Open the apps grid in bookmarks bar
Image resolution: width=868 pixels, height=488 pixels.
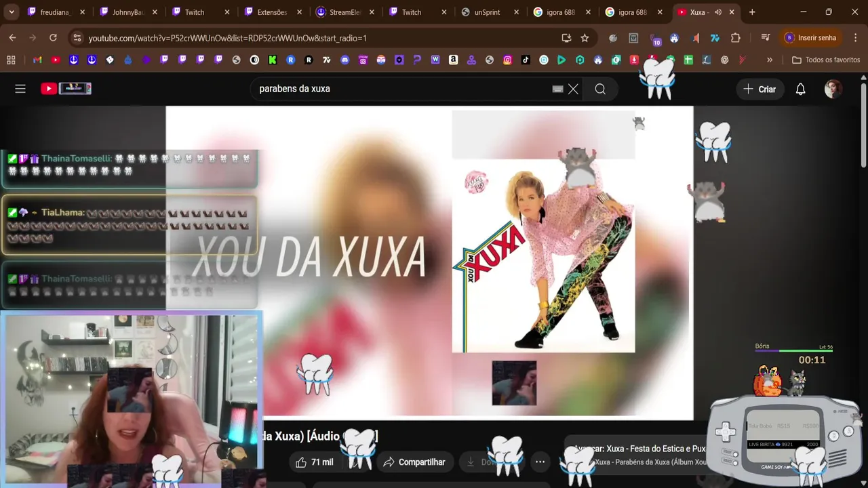coord(11,60)
